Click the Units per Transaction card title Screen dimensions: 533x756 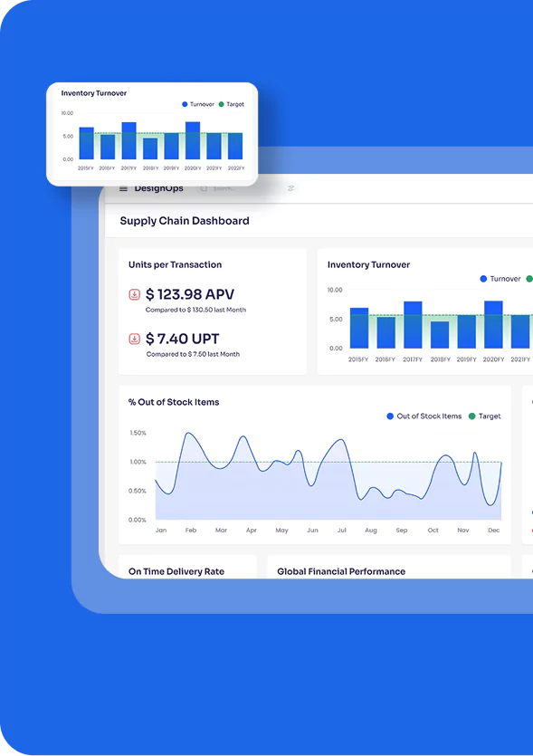[x=175, y=264]
